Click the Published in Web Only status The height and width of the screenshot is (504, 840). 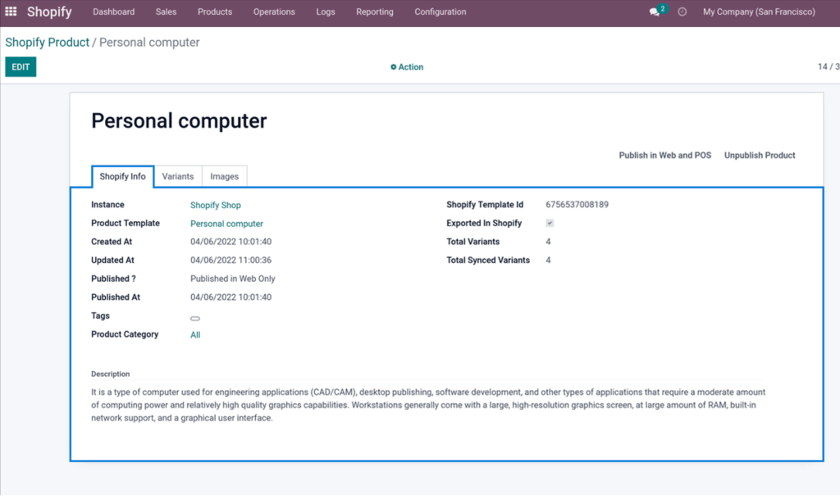click(x=232, y=279)
